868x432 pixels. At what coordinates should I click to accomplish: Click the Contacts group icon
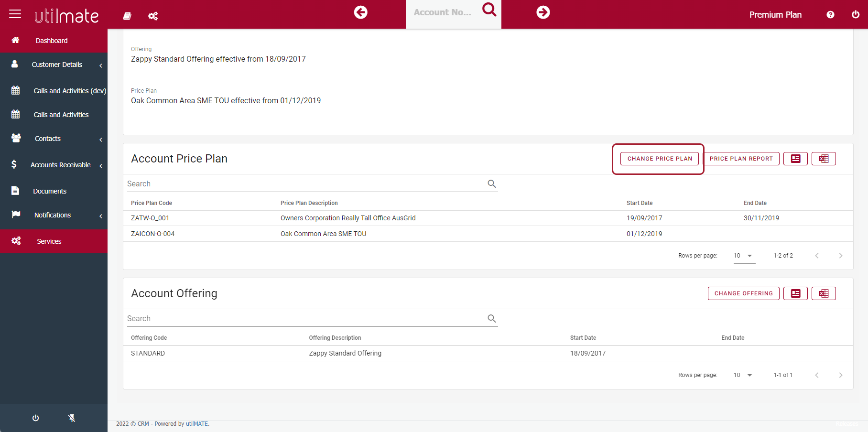pyautogui.click(x=16, y=138)
